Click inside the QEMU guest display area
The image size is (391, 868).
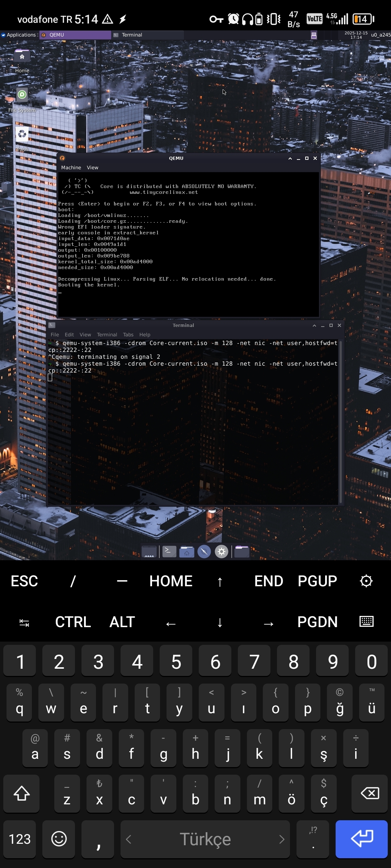[x=189, y=244]
